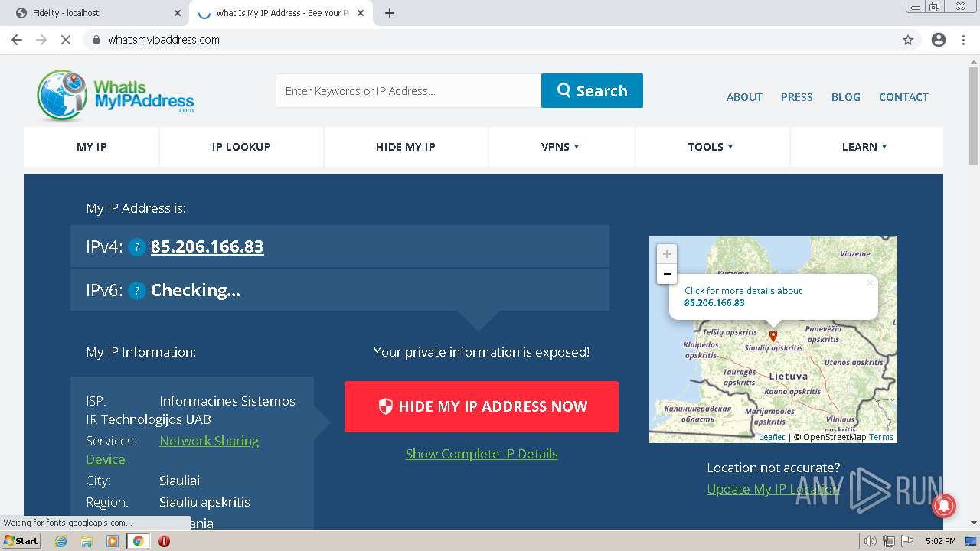Expand the TOOLS dropdown menu
This screenshot has height=551, width=980.
point(711,147)
